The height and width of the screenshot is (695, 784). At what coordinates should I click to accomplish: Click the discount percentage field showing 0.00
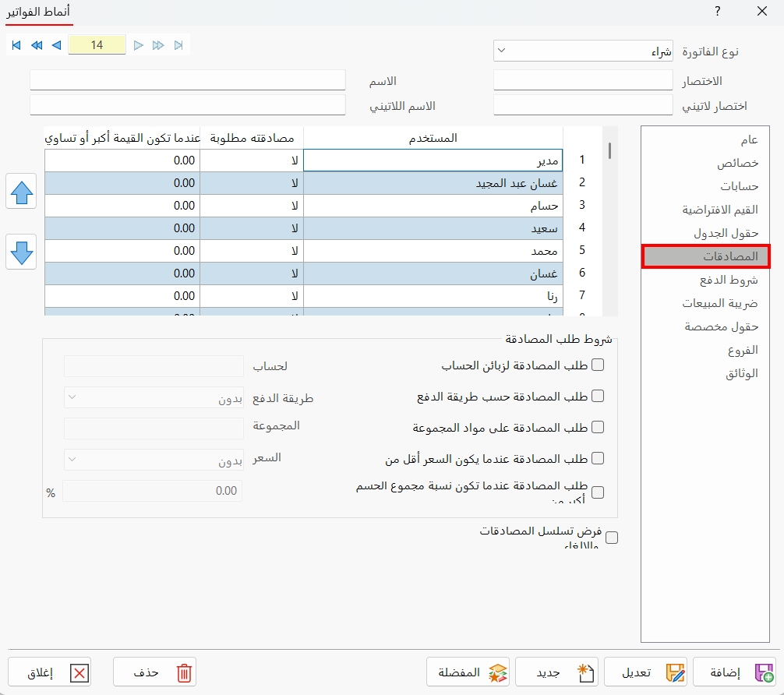point(153,491)
